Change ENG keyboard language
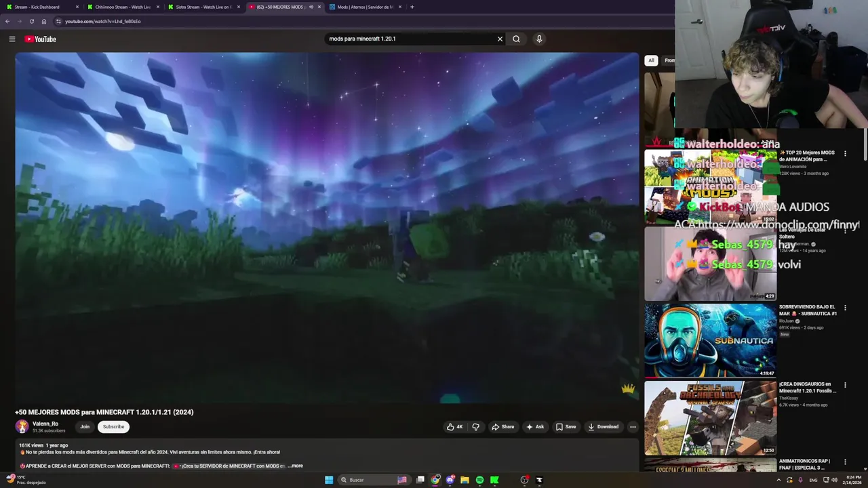868x488 pixels. click(x=814, y=480)
